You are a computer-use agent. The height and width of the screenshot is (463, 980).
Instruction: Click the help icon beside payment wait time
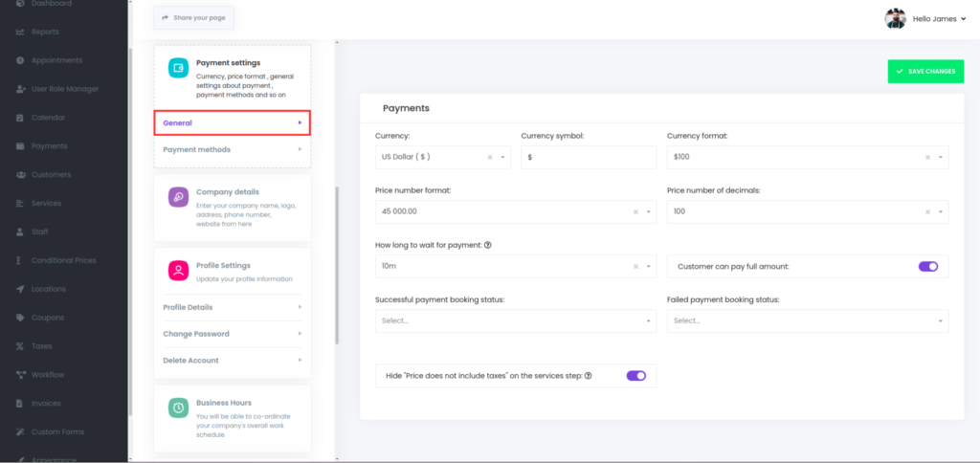coord(488,245)
